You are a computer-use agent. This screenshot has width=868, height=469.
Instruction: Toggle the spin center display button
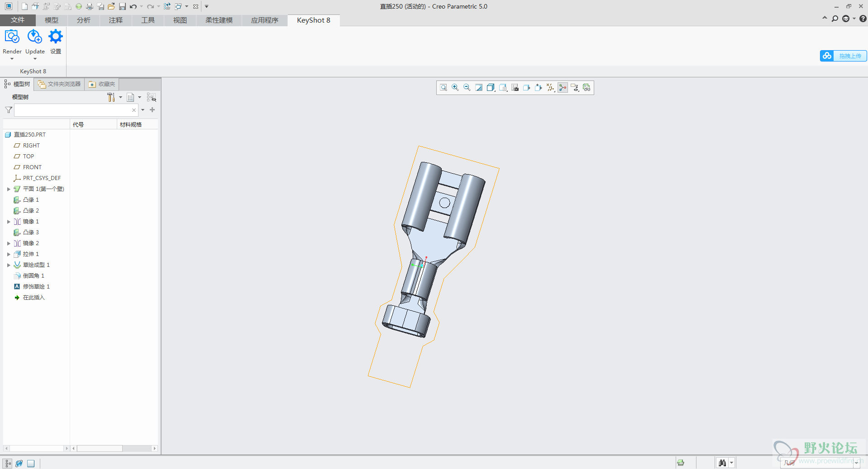tap(563, 88)
